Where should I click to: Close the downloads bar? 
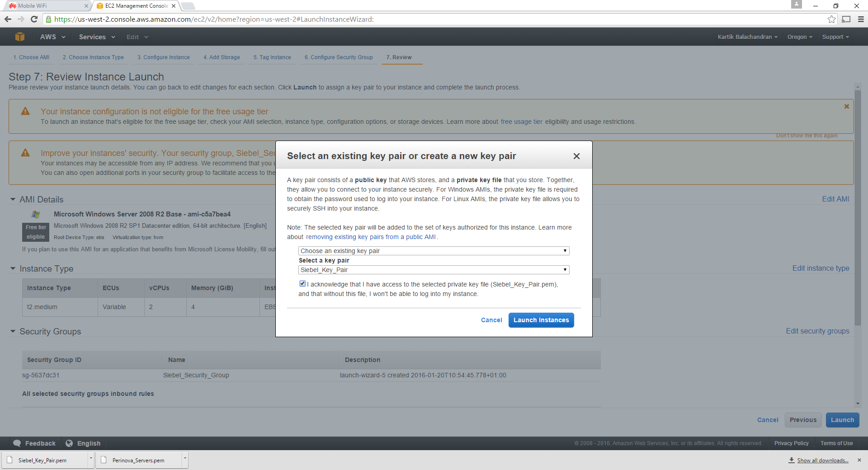click(x=859, y=460)
